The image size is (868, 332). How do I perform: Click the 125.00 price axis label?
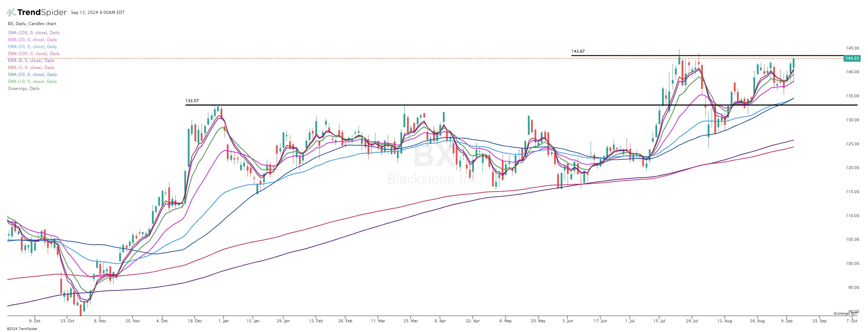(x=852, y=144)
